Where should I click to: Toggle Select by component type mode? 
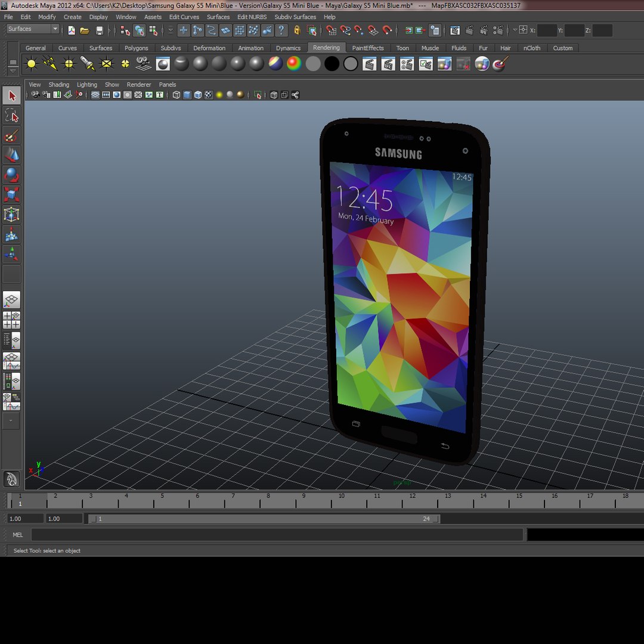[153, 30]
